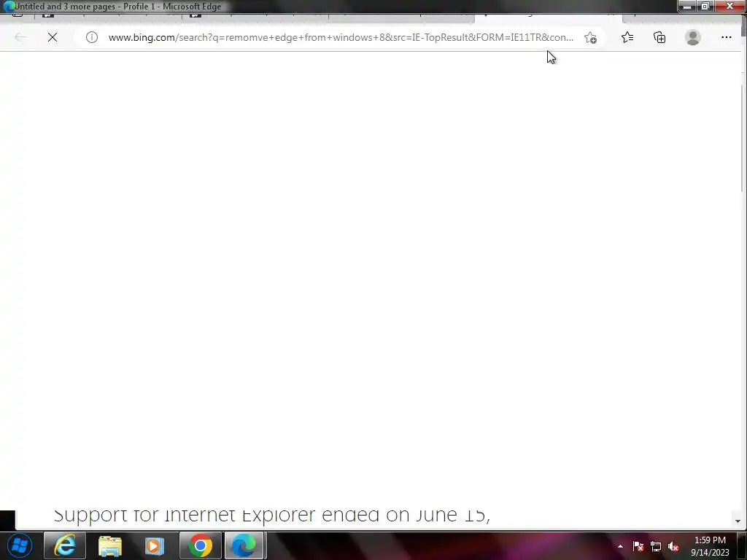Close the Microsoft Edge window

point(729,6)
